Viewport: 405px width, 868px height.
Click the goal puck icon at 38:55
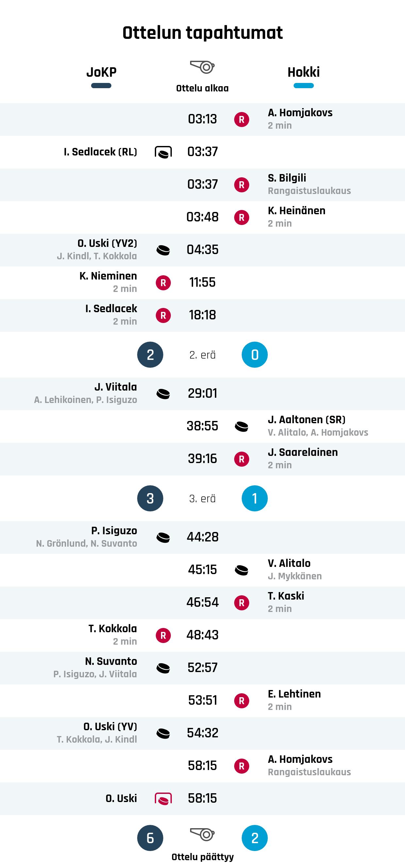(242, 426)
